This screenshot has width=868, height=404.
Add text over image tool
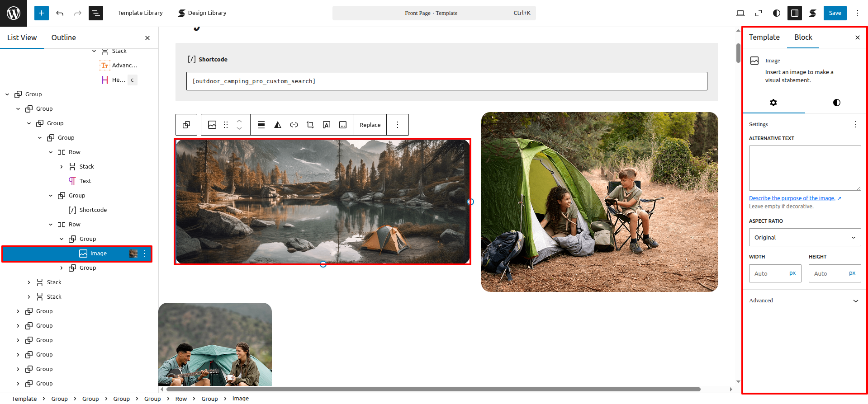point(327,125)
